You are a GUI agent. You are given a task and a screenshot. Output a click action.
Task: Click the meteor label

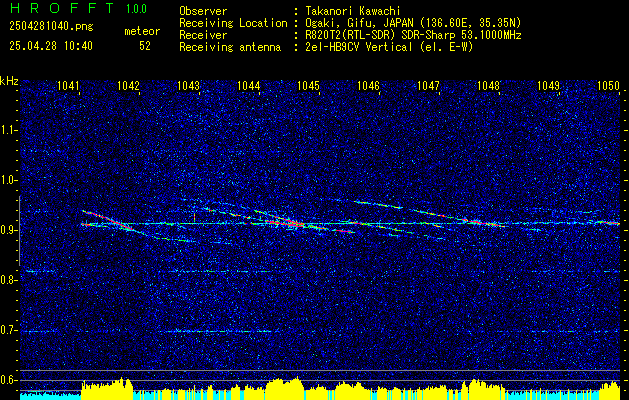(x=142, y=31)
